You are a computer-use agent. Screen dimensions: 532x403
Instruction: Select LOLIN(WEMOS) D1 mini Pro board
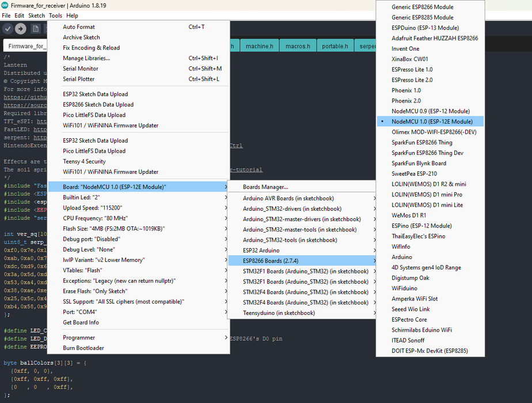[430, 195]
